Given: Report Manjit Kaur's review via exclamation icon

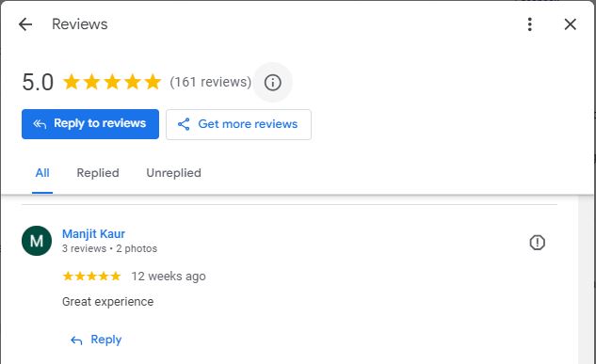Looking at the screenshot, I should coord(537,242).
